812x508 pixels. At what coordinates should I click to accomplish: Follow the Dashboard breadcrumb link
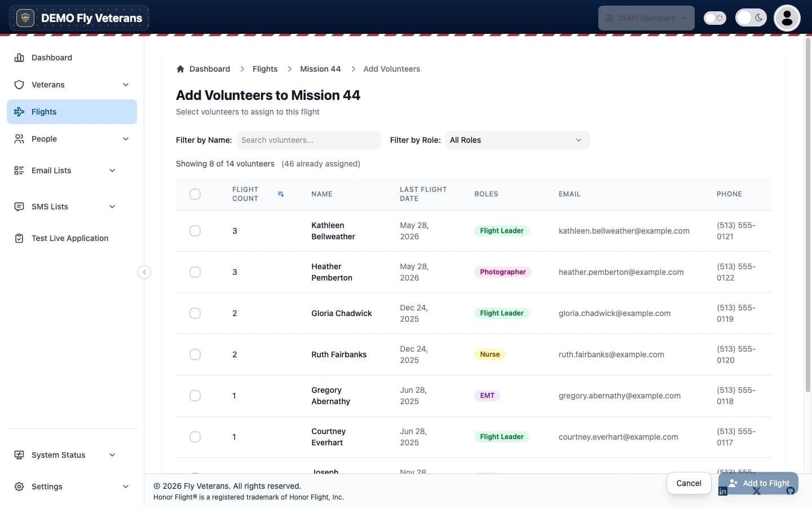(x=210, y=69)
